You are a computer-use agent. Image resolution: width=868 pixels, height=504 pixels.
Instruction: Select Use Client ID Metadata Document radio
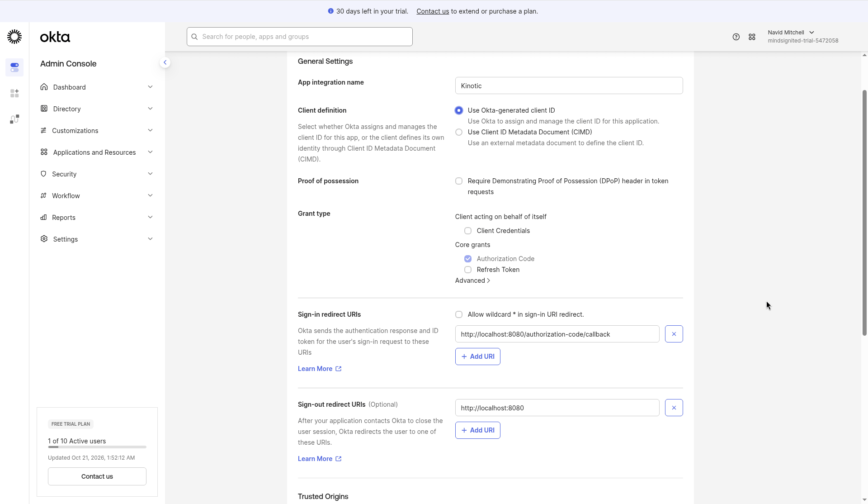tap(459, 132)
